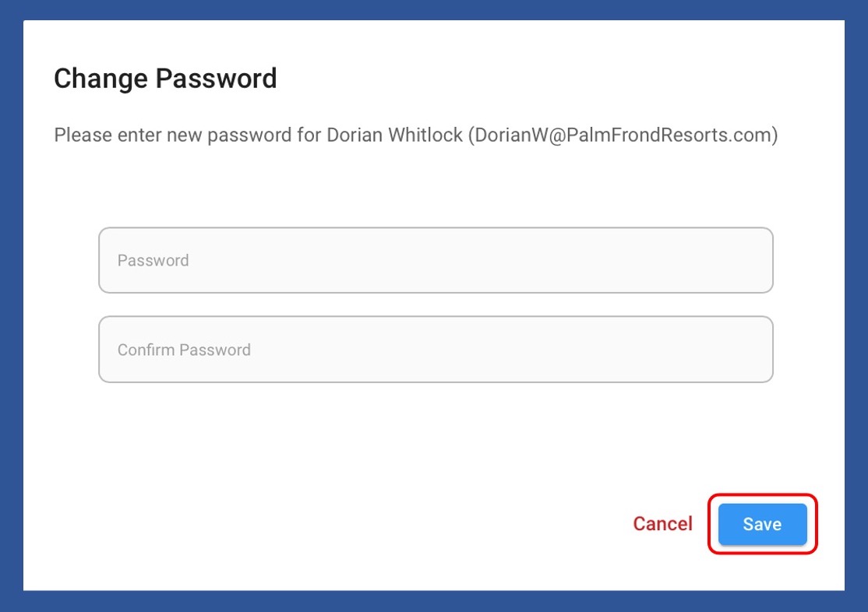The height and width of the screenshot is (612, 868).
Task: Dismiss the Change Password dialog via Cancel
Action: pos(662,524)
